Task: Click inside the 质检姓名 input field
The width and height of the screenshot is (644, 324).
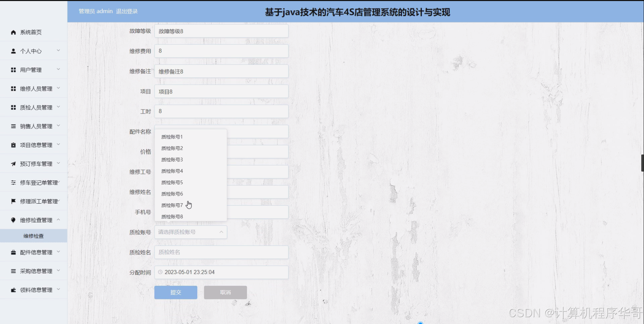Action: 221,252
